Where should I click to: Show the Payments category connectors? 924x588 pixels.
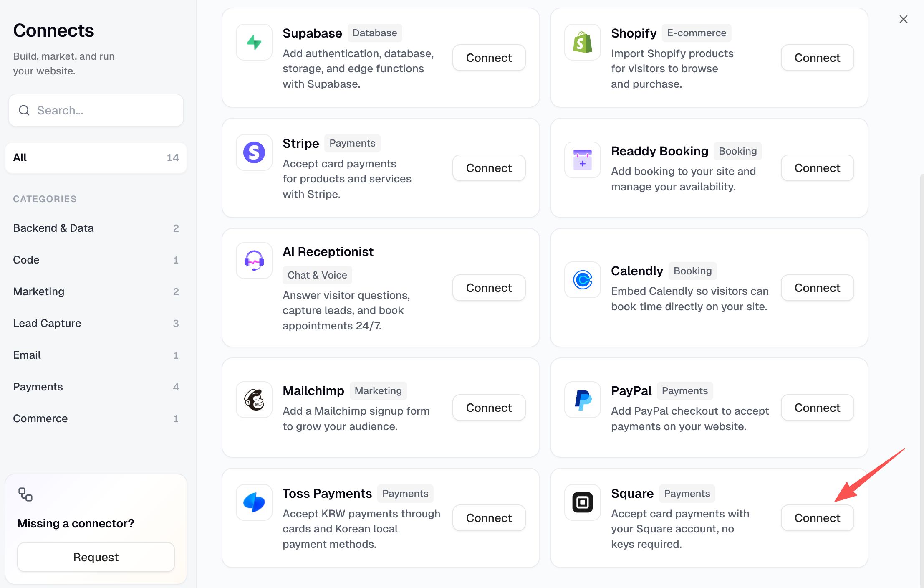pyautogui.click(x=96, y=387)
